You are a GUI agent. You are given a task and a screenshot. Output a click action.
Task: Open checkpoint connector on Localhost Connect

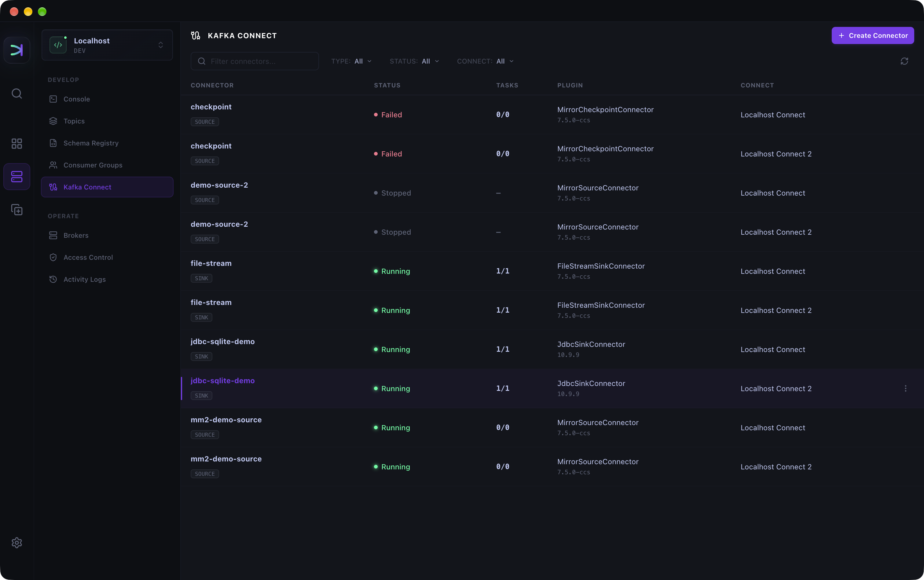pyautogui.click(x=211, y=107)
